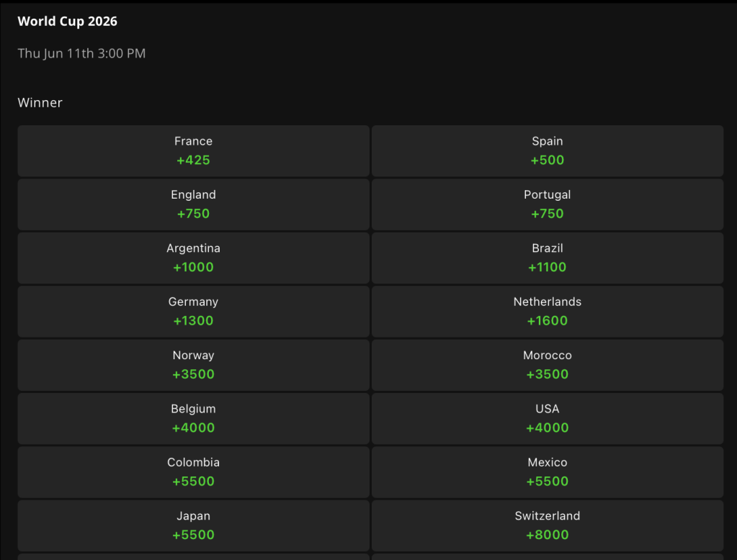
Task: Add Netherlands +1600 to bet slip
Action: [x=547, y=312]
